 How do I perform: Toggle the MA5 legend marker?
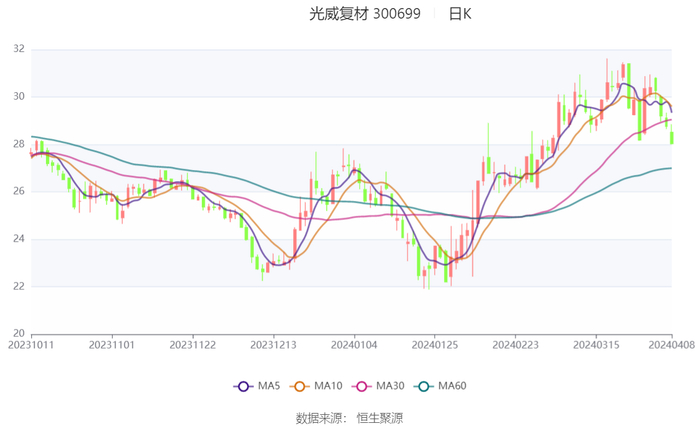point(243,386)
